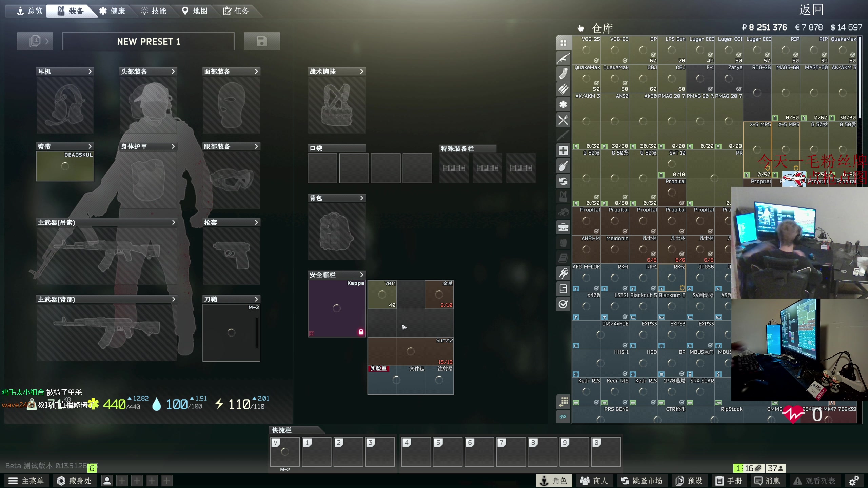
Task: Auto-sort the stash grid
Action: (563, 402)
